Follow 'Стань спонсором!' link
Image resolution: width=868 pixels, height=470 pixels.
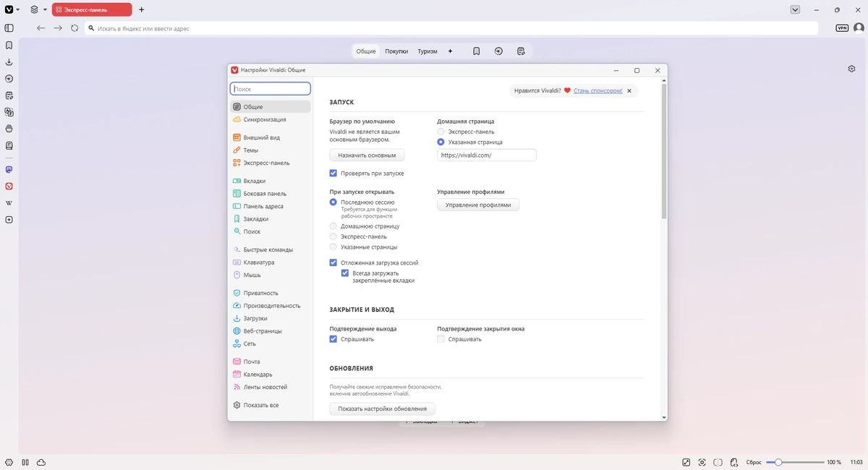(598, 90)
